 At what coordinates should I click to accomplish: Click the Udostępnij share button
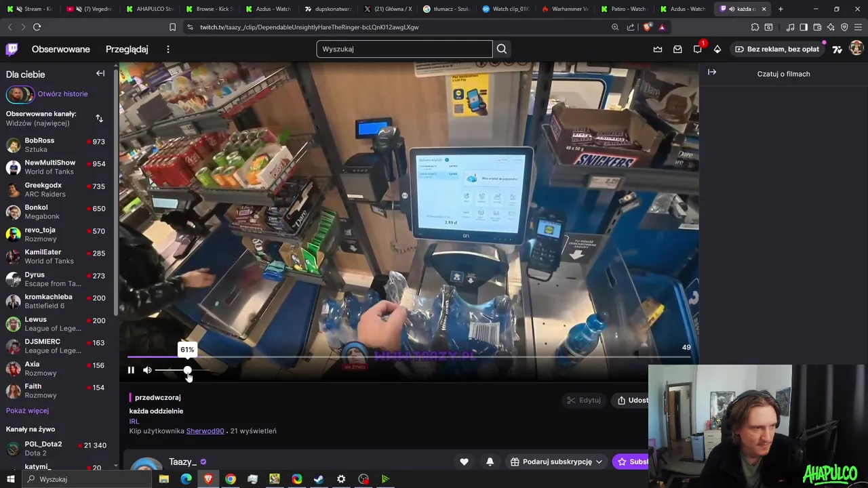click(631, 400)
